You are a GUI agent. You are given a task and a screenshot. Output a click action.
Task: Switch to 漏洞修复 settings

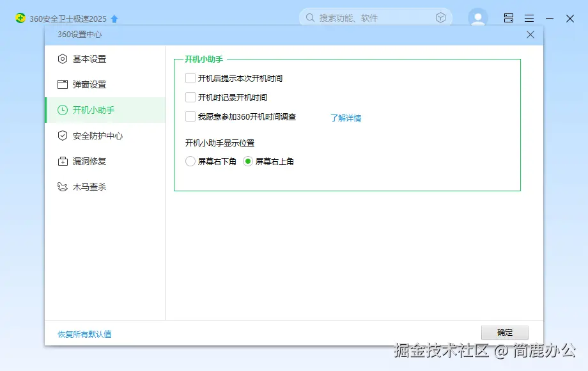[105, 161]
